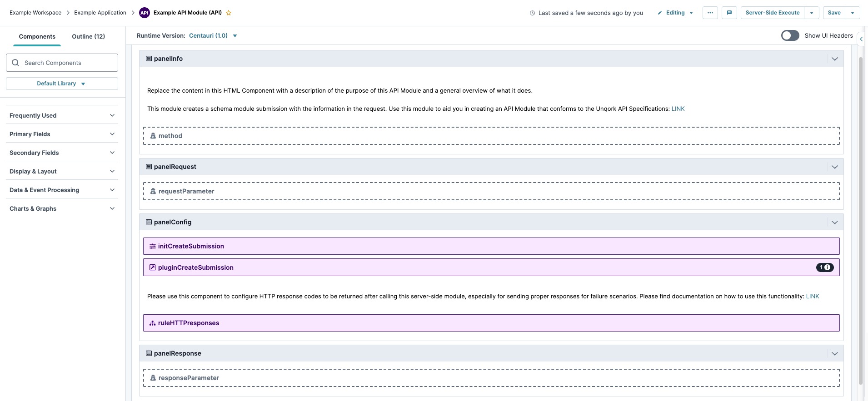Click the vertical scrollbar of canvas
The width and height of the screenshot is (868, 401).
click(x=860, y=222)
